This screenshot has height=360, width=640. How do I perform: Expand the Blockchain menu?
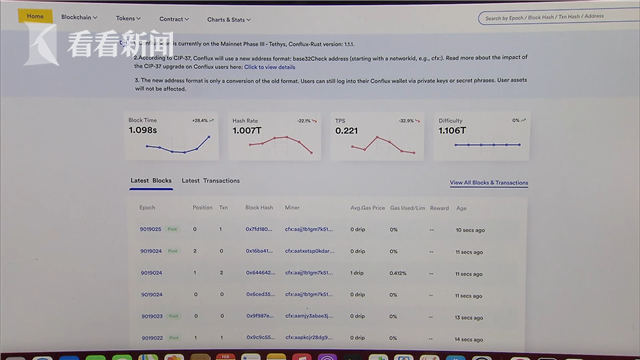(79, 17)
